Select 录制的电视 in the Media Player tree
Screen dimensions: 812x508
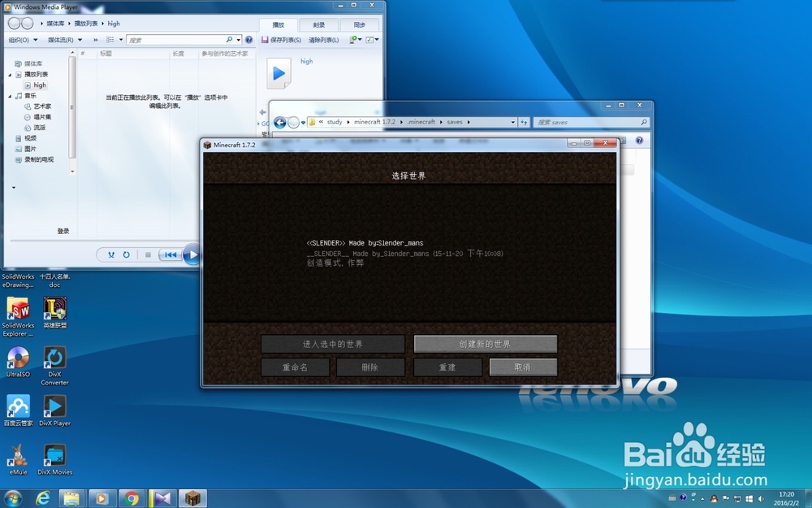pyautogui.click(x=34, y=159)
